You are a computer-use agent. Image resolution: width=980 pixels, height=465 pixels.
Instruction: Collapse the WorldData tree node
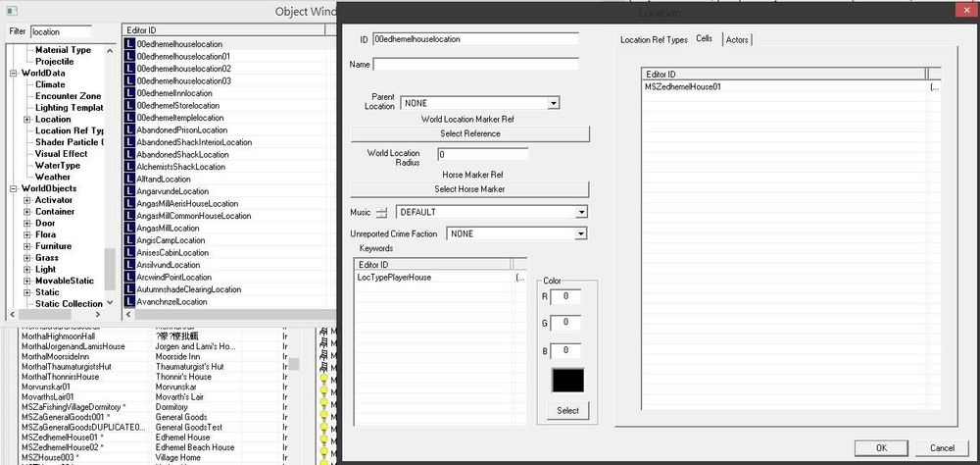click(13, 74)
